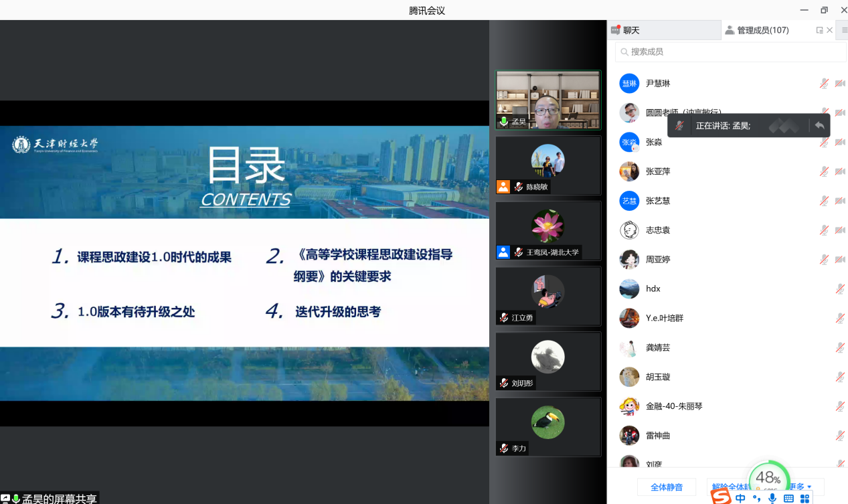This screenshot has height=504, width=848.
Task: Pop out the members panel window
Action: (x=819, y=30)
